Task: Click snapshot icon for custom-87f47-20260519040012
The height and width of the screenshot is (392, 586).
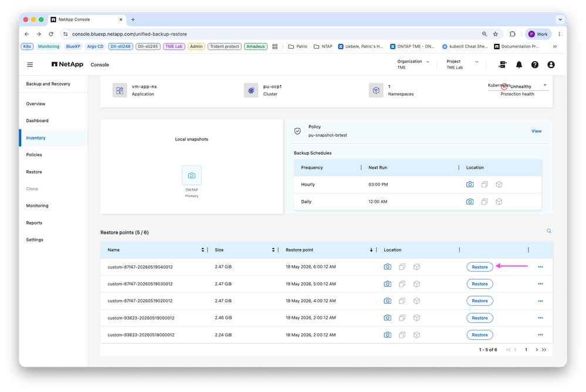Action: coord(388,267)
